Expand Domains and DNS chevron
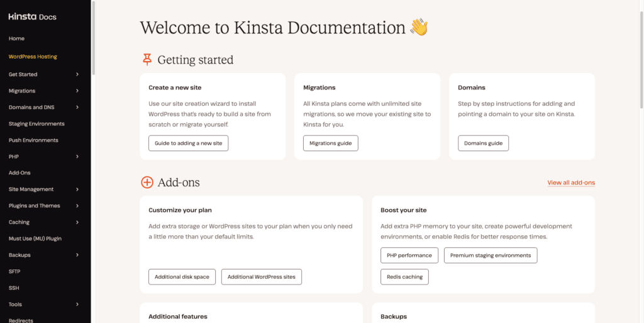 [77, 107]
